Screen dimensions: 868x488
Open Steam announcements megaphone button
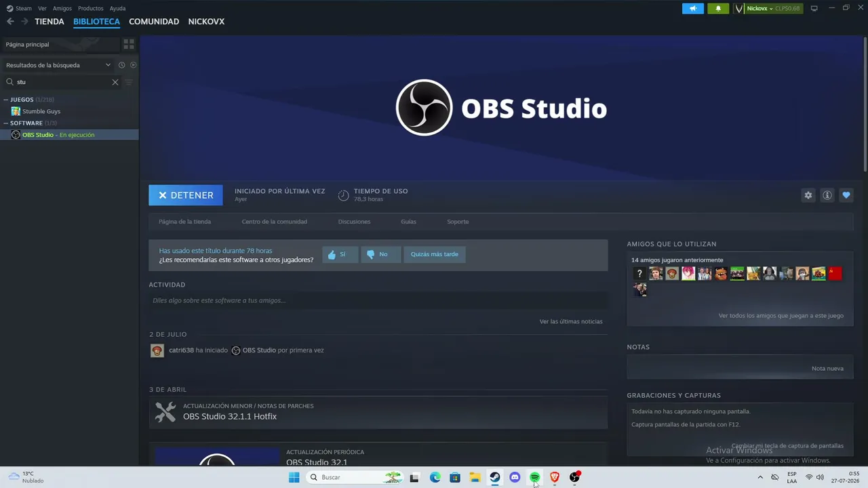click(693, 9)
